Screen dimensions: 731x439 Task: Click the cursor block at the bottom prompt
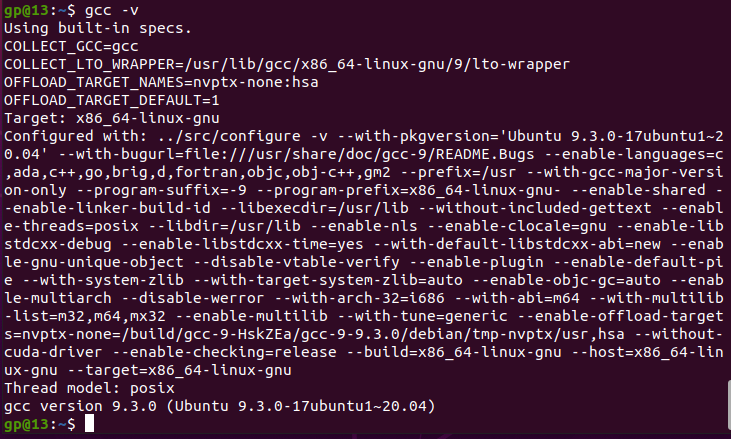tap(89, 425)
